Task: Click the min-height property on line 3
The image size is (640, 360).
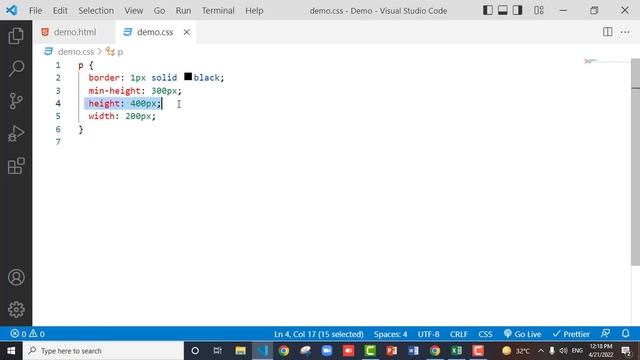Action: pyautogui.click(x=114, y=91)
